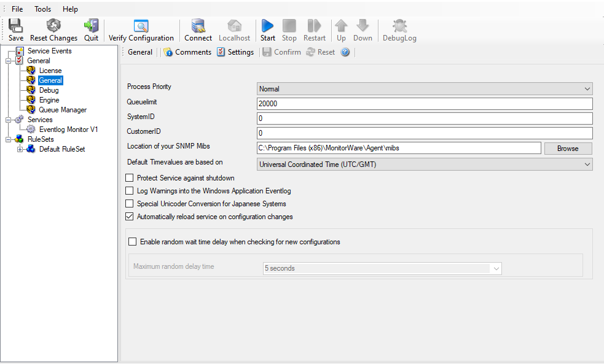Start the service with Start icon
The image size is (604, 364).
click(x=267, y=26)
